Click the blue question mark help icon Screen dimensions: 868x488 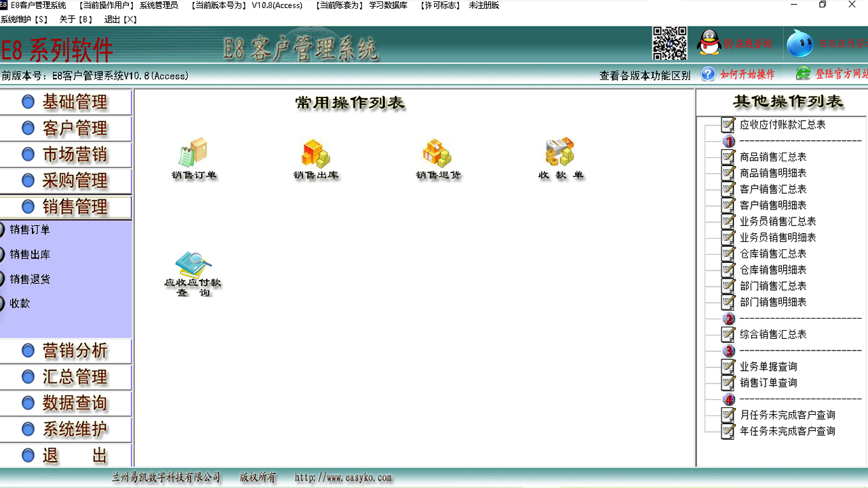tap(708, 74)
